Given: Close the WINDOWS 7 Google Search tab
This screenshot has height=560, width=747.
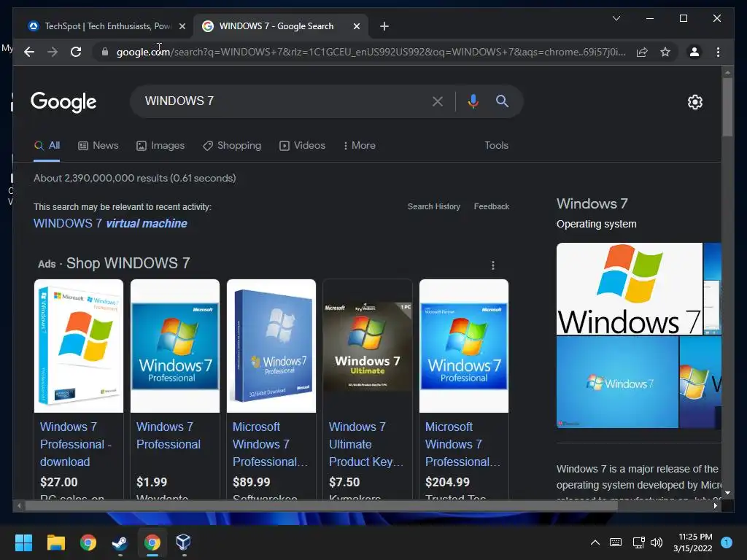Looking at the screenshot, I should 356,26.
